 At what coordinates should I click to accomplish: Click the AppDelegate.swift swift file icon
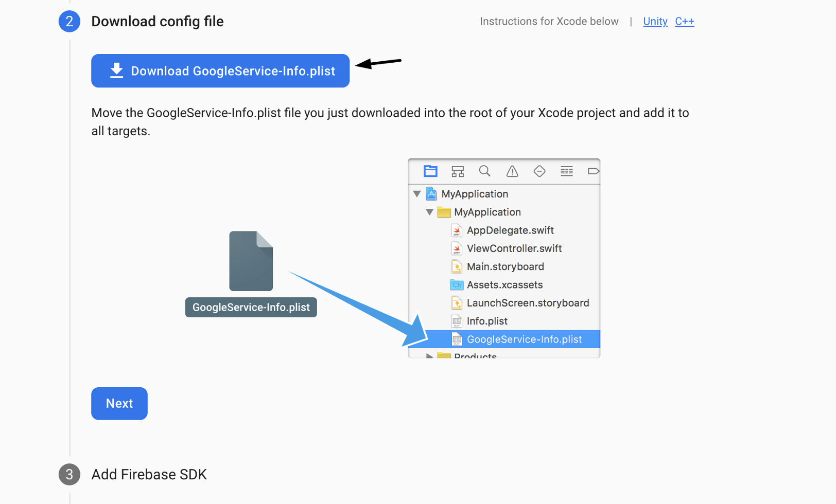click(x=457, y=230)
